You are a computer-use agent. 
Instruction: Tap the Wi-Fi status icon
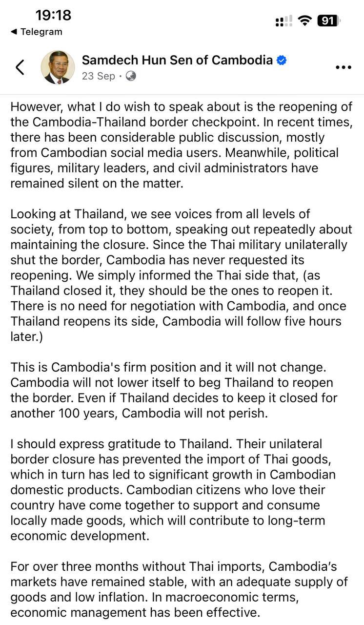(x=305, y=21)
